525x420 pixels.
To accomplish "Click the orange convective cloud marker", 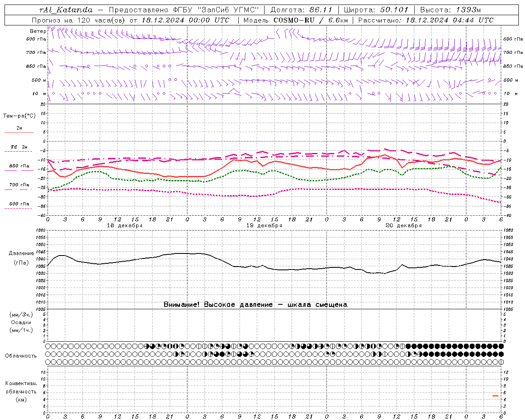I will pyautogui.click(x=495, y=396).
